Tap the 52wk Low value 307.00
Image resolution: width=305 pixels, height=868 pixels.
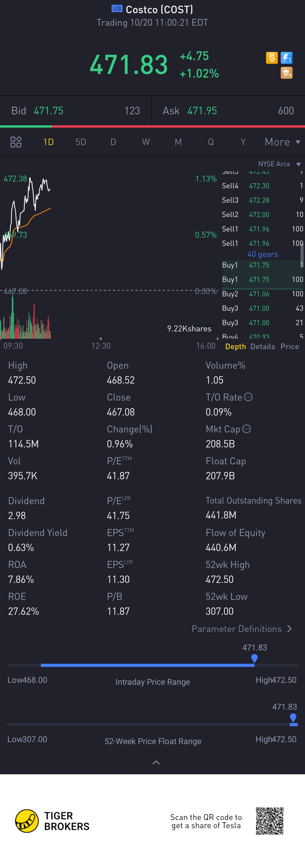tap(220, 611)
